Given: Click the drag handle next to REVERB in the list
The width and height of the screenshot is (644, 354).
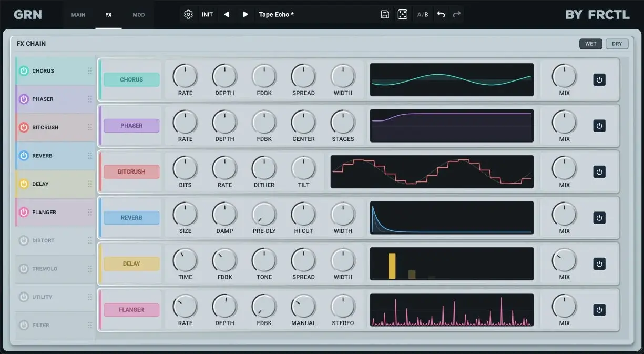Looking at the screenshot, I should click(90, 156).
